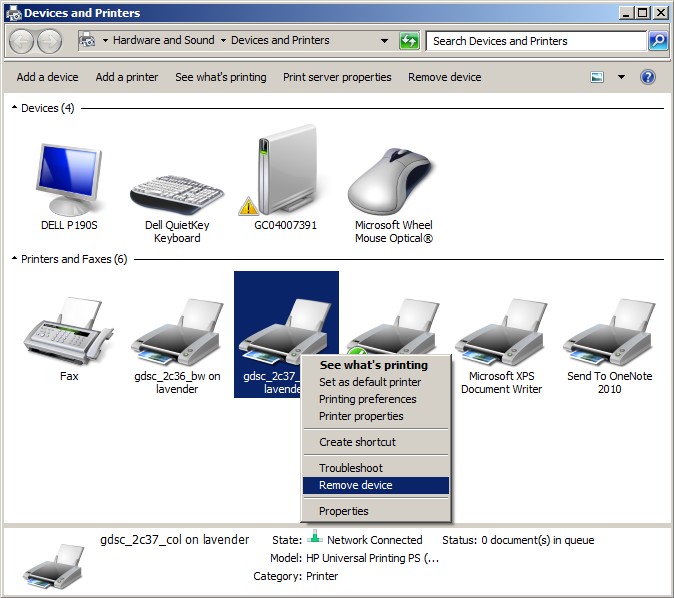
Task: Click the change view icon
Action: 597,77
